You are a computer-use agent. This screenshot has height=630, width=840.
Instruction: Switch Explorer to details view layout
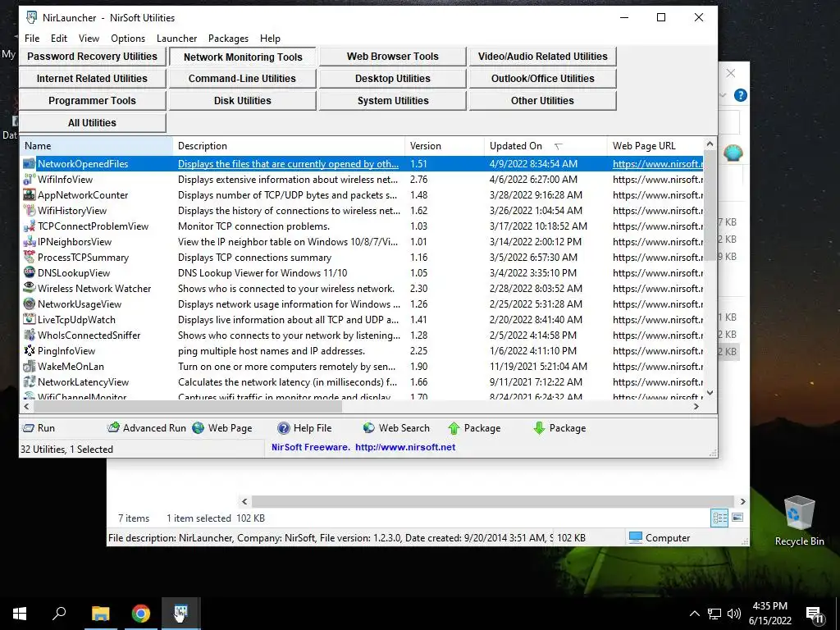click(719, 518)
